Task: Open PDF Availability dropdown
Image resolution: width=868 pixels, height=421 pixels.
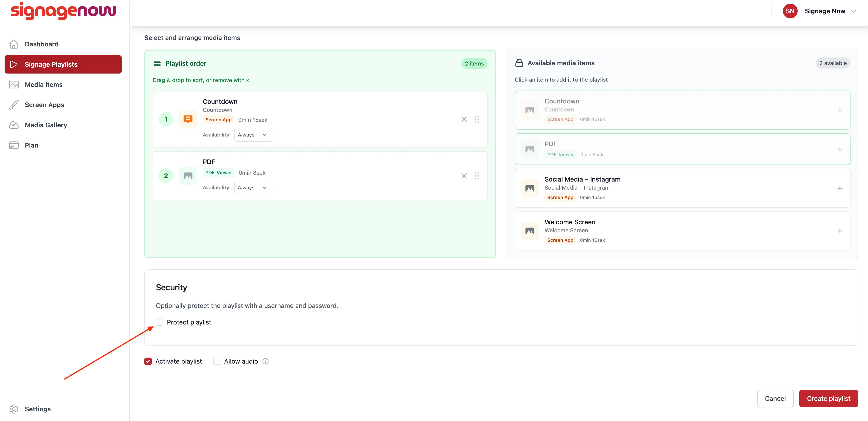Action: click(x=253, y=188)
